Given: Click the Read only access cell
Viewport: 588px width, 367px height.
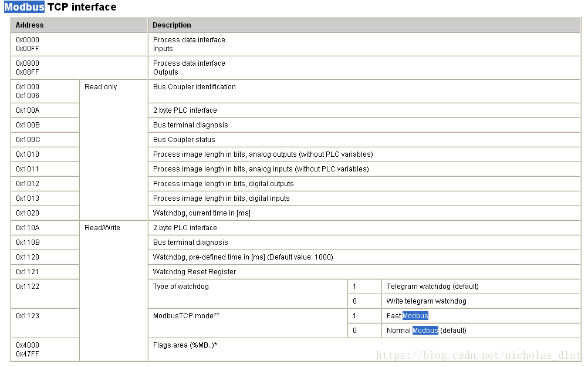Looking at the screenshot, I should coord(101,87).
